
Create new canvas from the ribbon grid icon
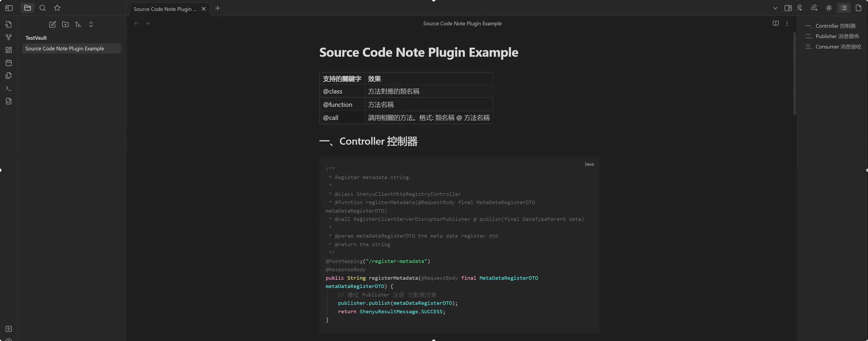click(9, 50)
